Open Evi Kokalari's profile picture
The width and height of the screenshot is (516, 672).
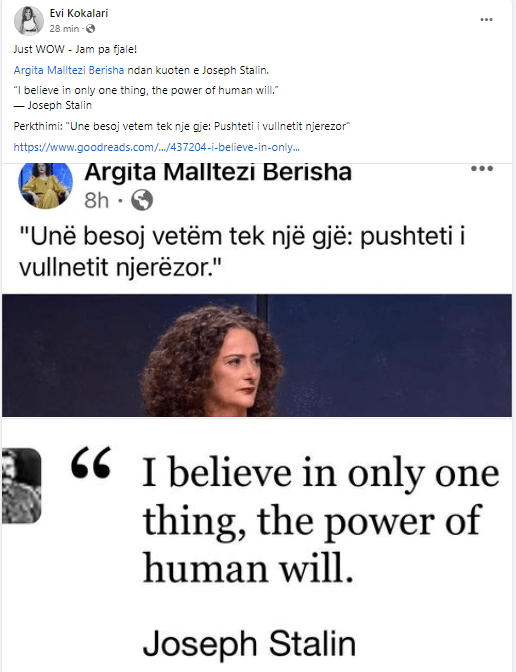click(29, 21)
